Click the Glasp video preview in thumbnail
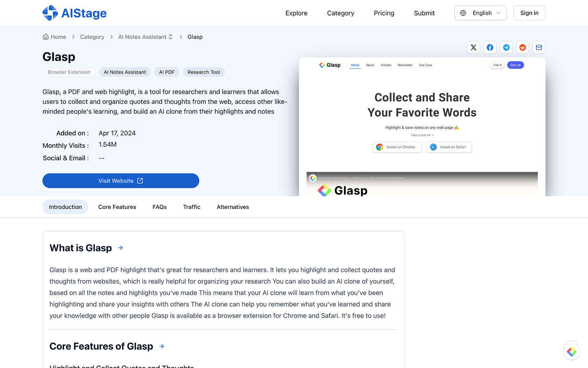 (422, 184)
